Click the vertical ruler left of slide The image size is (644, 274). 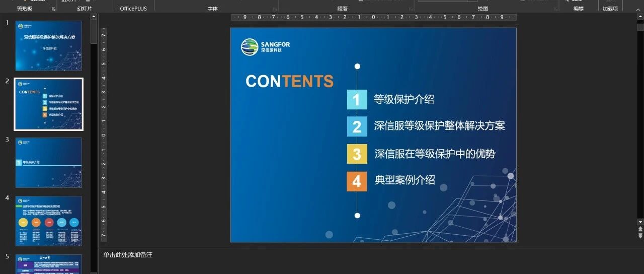pyautogui.click(x=104, y=135)
